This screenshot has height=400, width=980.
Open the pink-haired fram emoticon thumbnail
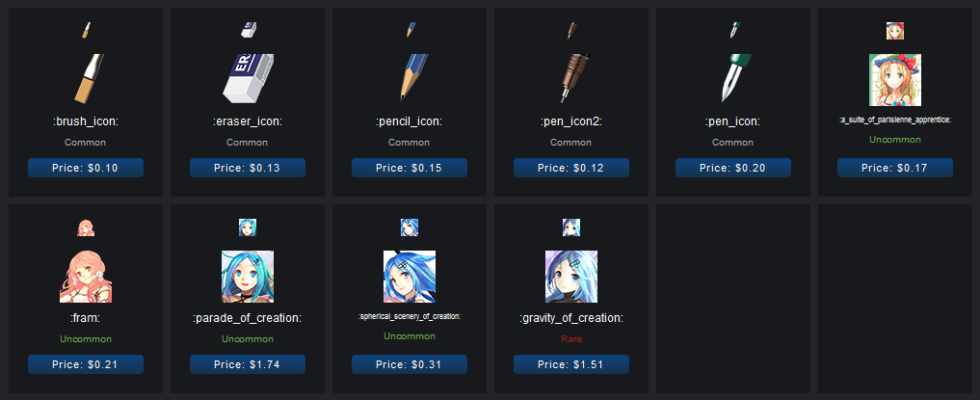coord(86,277)
